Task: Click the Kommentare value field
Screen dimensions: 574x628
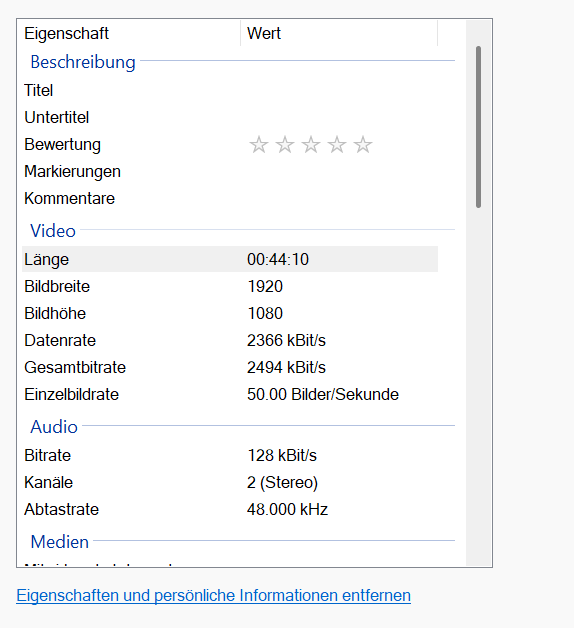Action: point(340,198)
